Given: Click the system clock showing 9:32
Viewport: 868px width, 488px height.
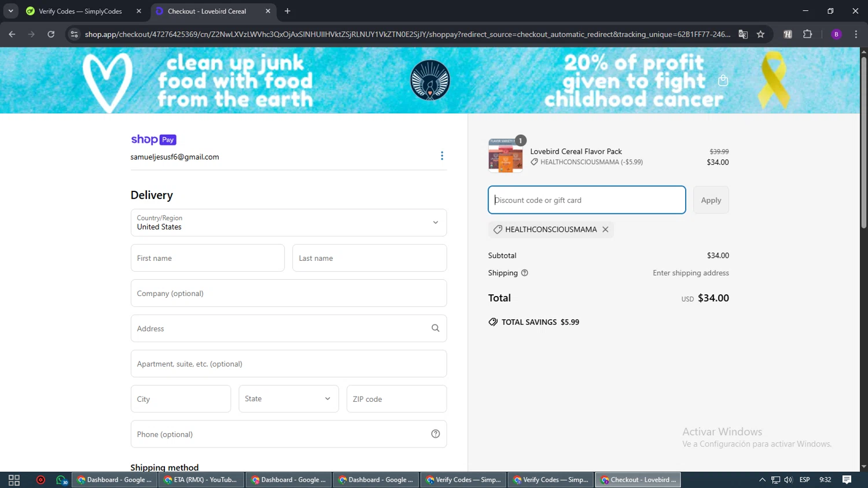Looking at the screenshot, I should (825, 480).
